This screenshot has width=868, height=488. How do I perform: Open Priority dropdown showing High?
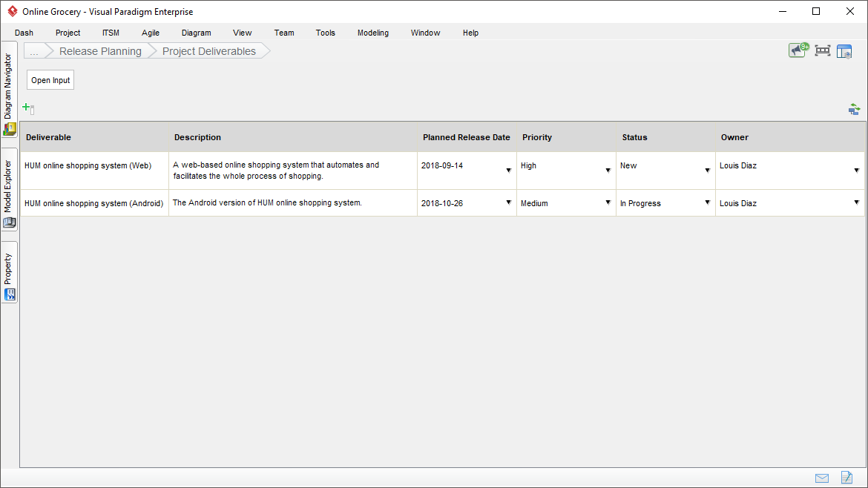coord(608,171)
